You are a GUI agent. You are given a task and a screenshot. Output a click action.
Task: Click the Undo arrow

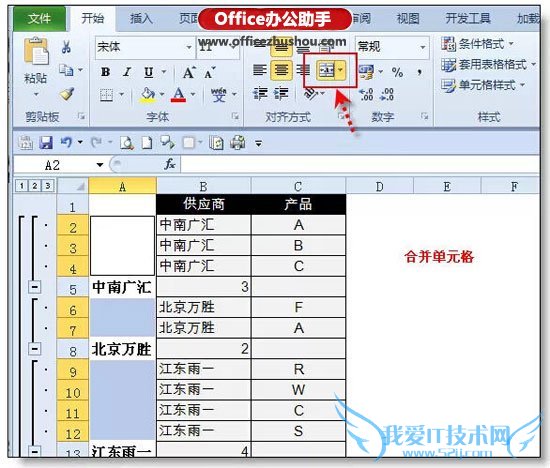pos(66,143)
